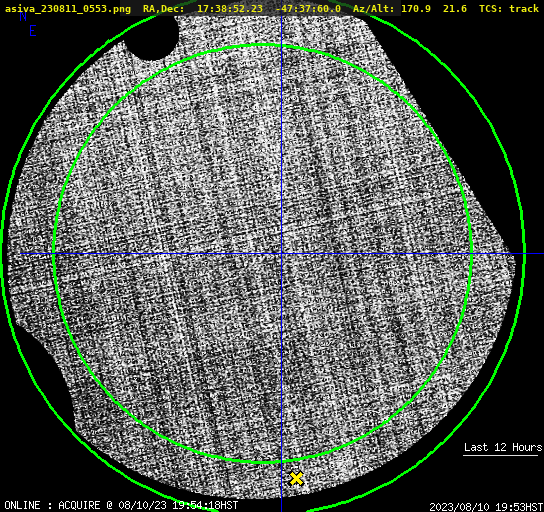Click the asiva_230811_0553.png filename label

pos(68,8)
